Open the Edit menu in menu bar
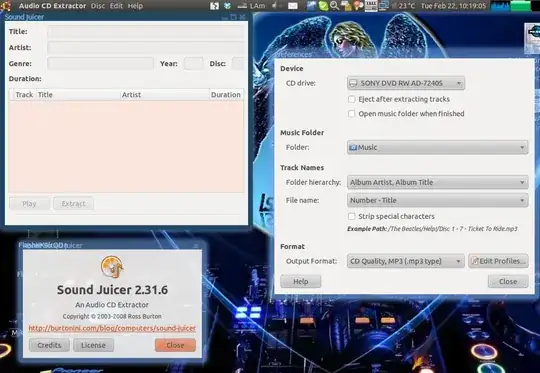Viewport: 540px width, 373px height. tap(116, 6)
